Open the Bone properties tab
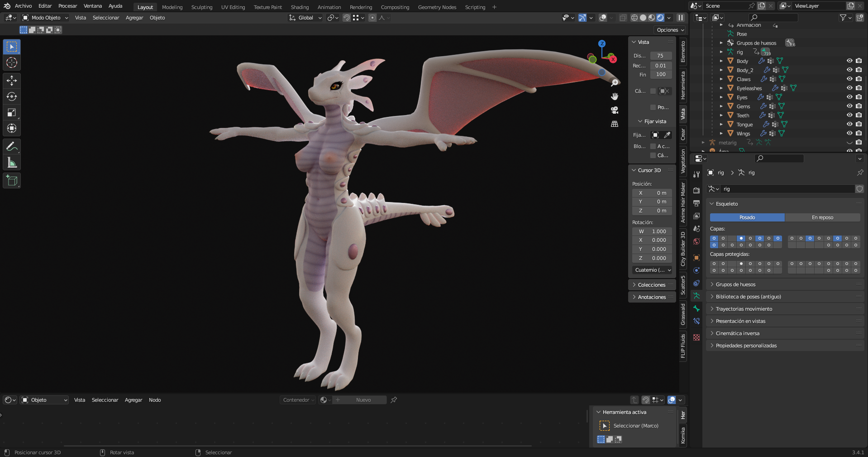The image size is (868, 457). click(696, 308)
